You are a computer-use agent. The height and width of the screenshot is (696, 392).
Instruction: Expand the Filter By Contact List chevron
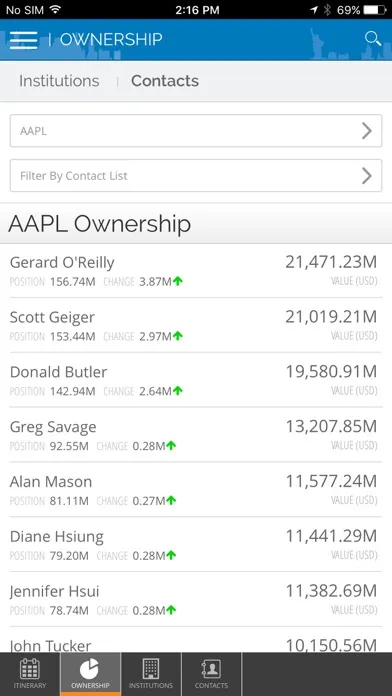[x=367, y=176]
